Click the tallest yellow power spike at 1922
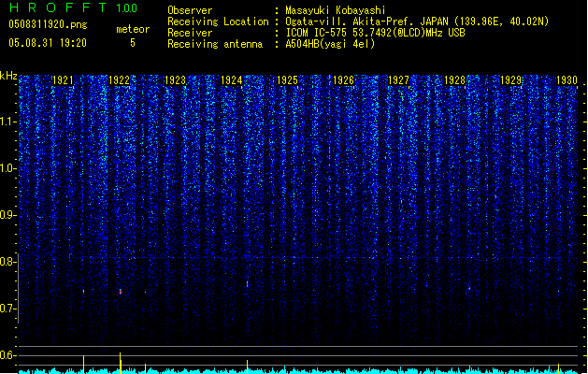This screenshot has height=374, width=588. click(121, 363)
